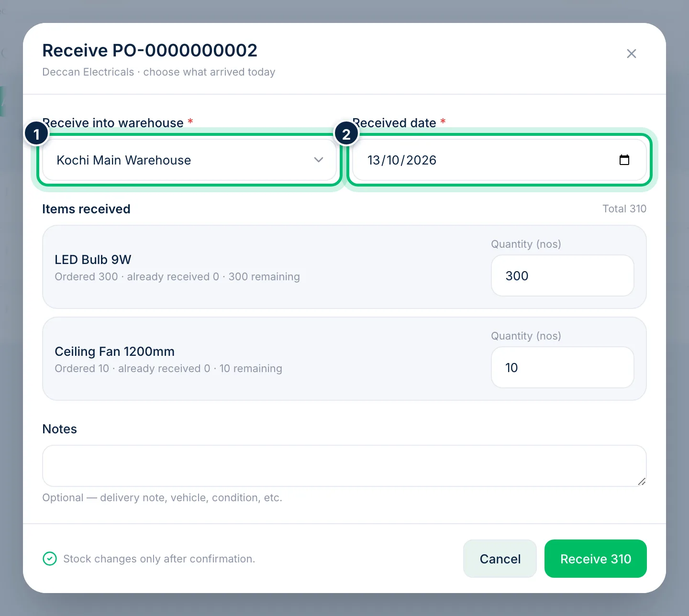
Task: Click the 'LED Bulb 9W' item name
Action: (93, 260)
